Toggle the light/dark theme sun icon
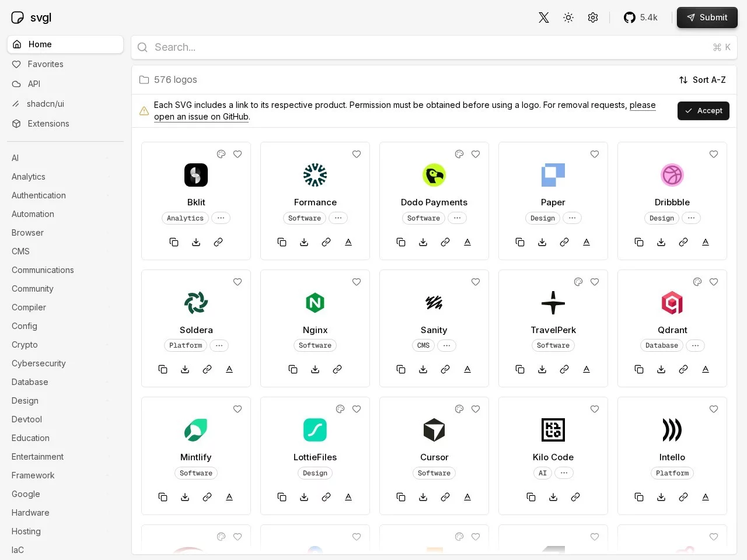This screenshot has width=747, height=560. [568, 17]
